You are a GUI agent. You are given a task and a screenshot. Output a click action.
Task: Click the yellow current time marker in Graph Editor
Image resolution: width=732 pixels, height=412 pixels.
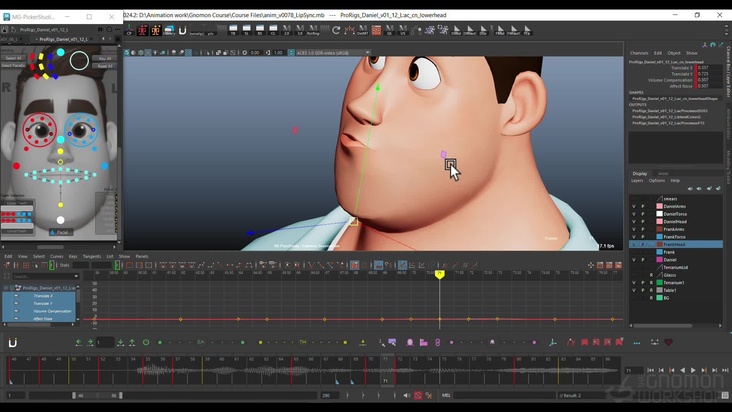(x=439, y=275)
